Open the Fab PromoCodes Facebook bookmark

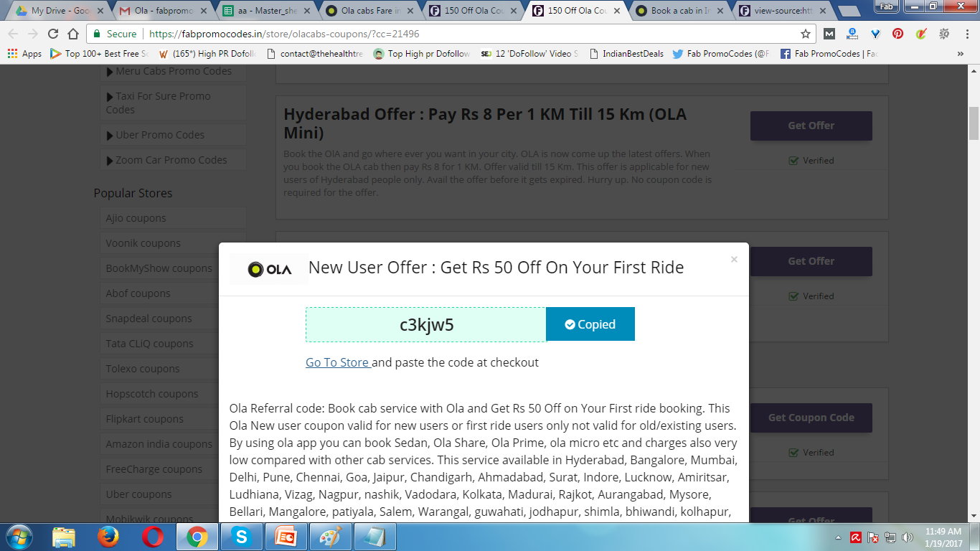(829, 54)
